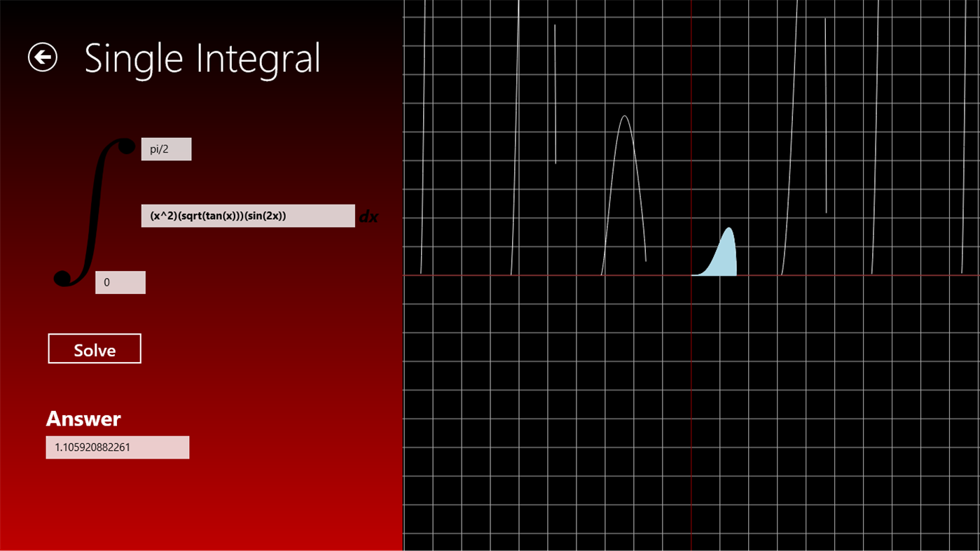Click the plotted curve peak near the y-axis

(x=624, y=116)
